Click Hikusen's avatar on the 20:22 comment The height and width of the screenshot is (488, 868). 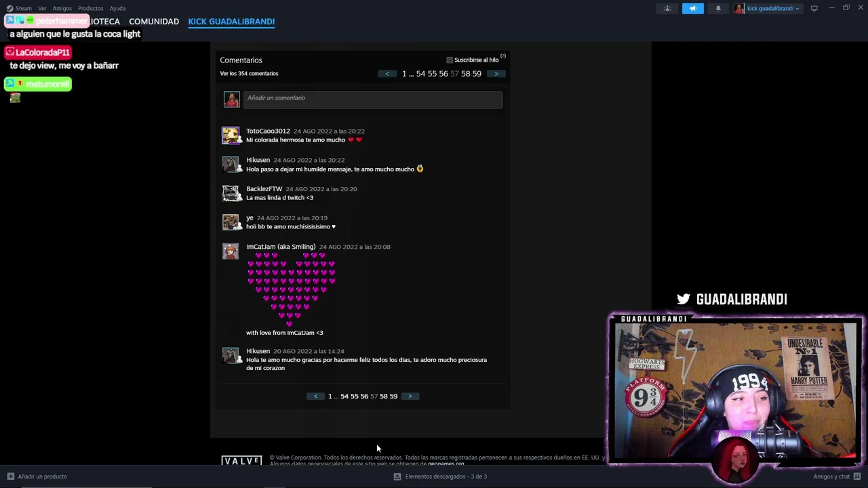click(231, 165)
